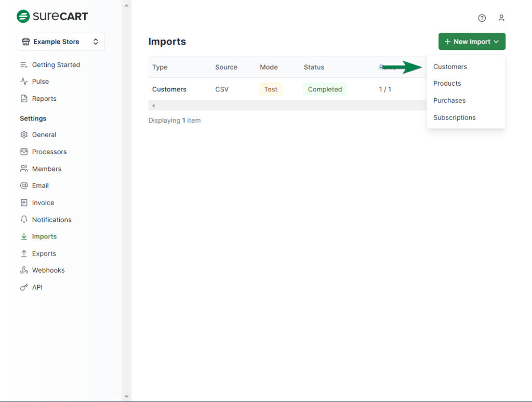
Task: Go to Members settings
Action: [x=46, y=169]
